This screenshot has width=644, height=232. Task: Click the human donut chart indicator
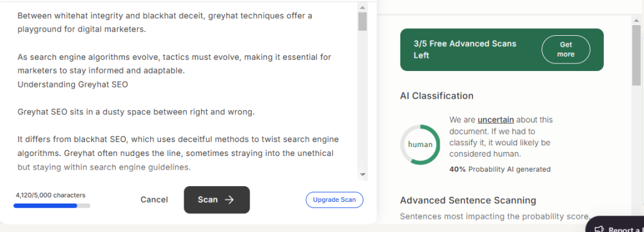[x=420, y=145]
